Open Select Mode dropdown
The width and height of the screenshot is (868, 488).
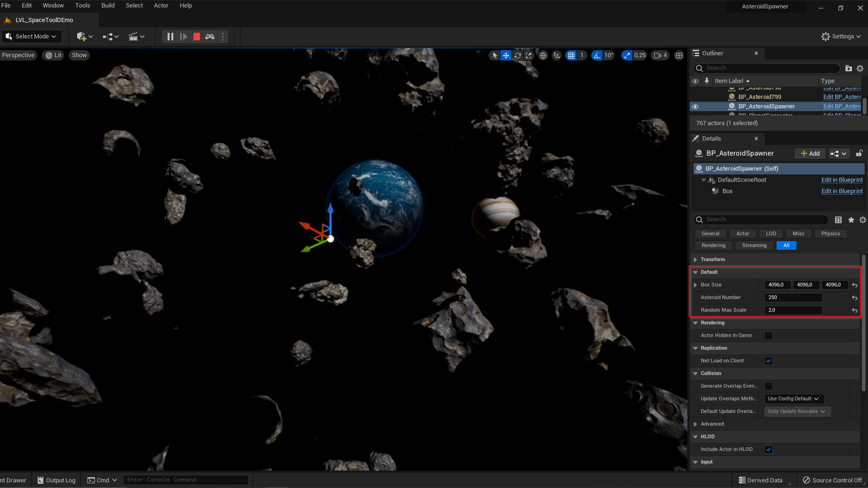click(32, 37)
